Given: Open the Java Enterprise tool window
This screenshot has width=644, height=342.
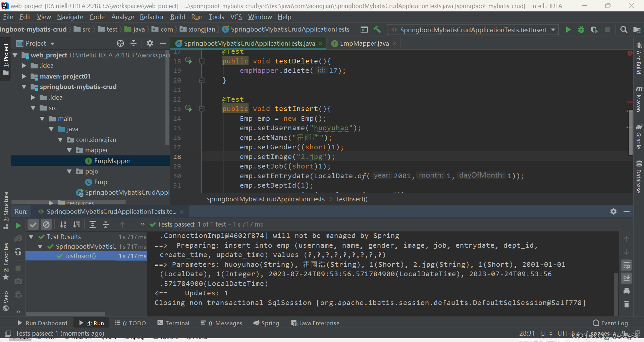Looking at the screenshot, I should [x=315, y=323].
